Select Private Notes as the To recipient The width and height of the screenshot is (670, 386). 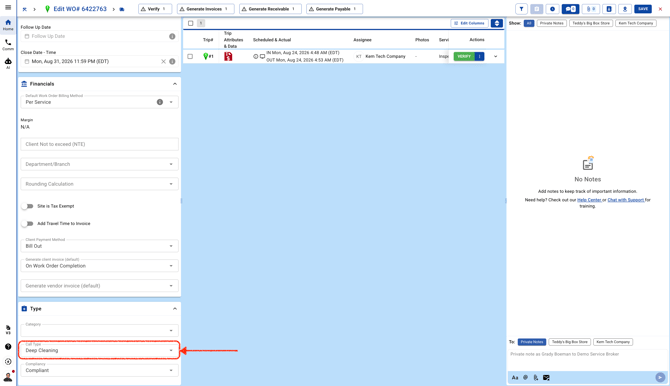click(x=532, y=342)
